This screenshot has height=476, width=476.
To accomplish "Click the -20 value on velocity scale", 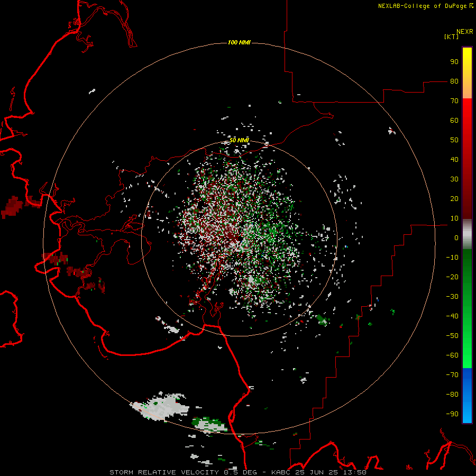I will tap(452, 277).
